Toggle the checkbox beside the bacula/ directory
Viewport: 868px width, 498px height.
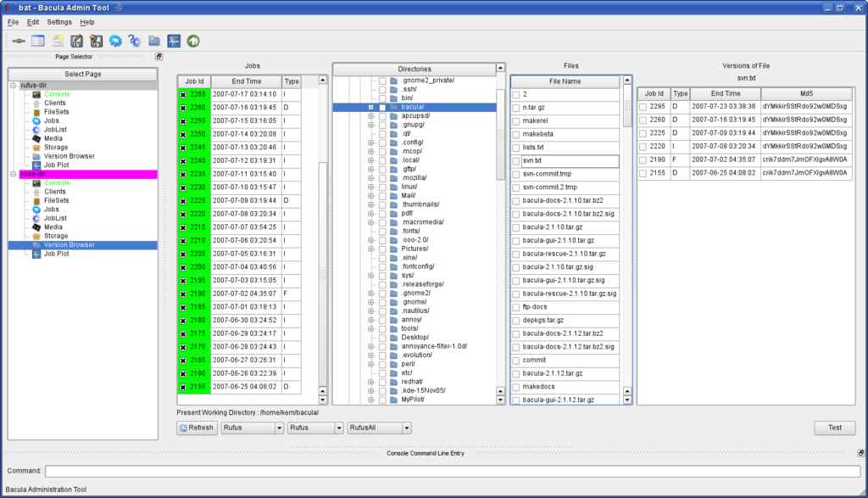[382, 108]
